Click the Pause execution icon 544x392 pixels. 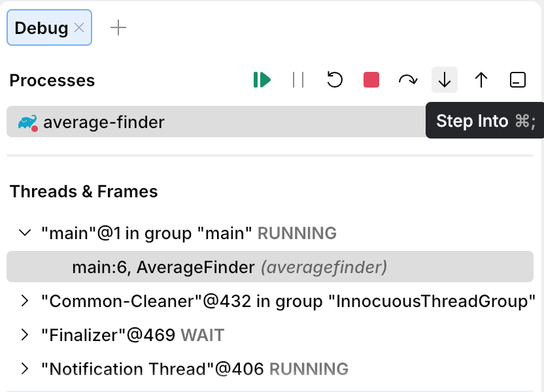(x=298, y=80)
